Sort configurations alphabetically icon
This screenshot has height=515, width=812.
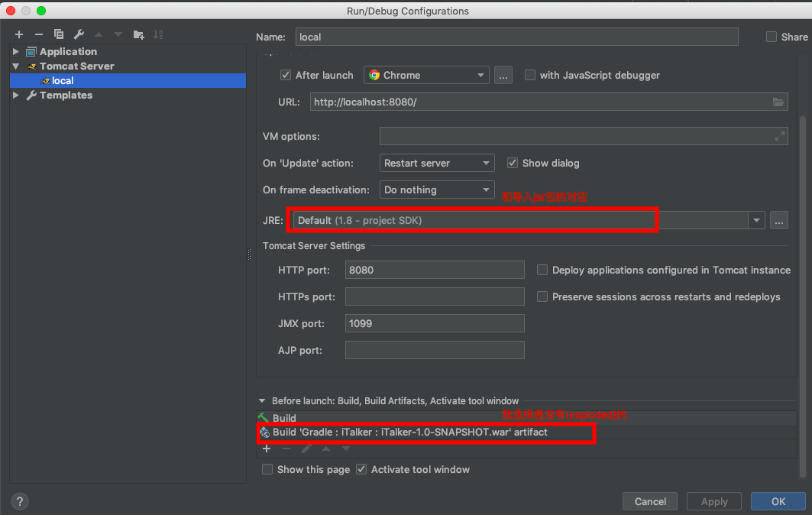(158, 34)
